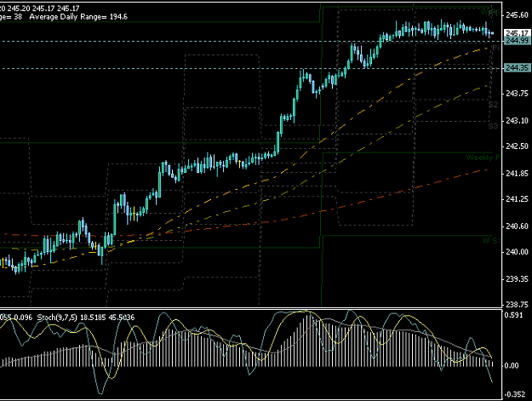Click the 245.60 price axis label

(517, 15)
